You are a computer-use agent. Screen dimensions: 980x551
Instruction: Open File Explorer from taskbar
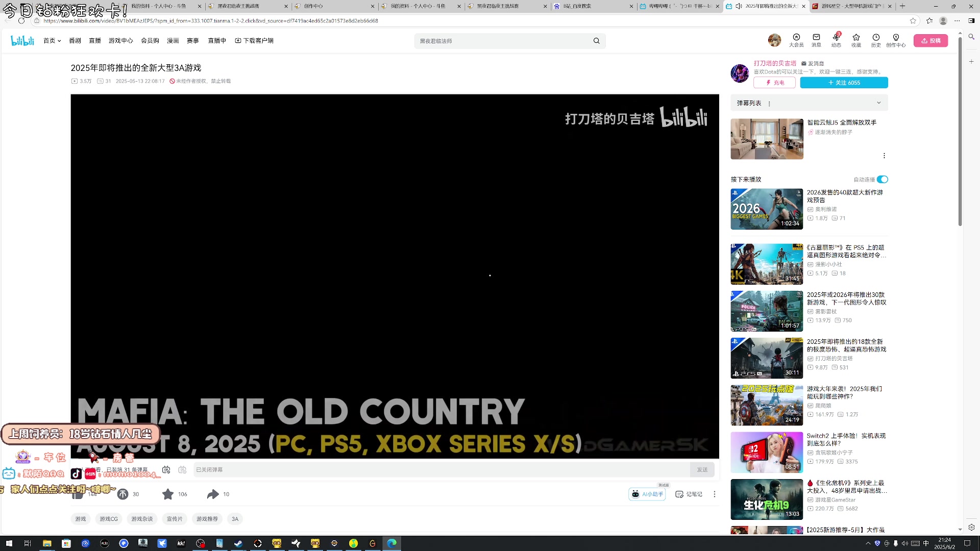tap(47, 543)
